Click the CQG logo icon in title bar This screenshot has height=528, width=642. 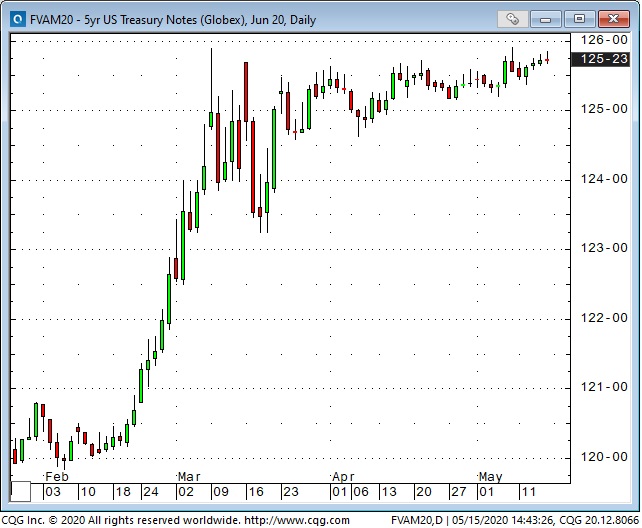pos(18,19)
